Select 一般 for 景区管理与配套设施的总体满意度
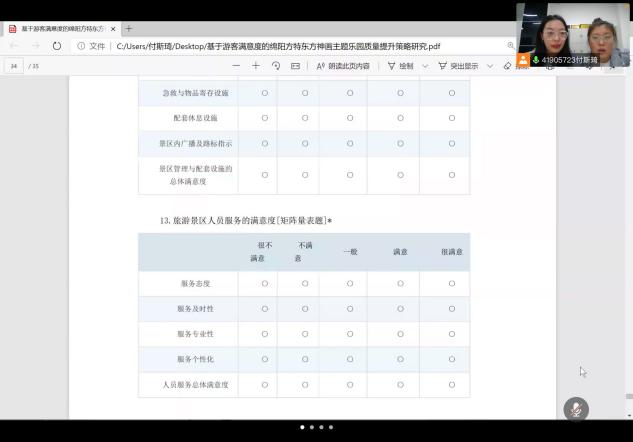The image size is (633, 442). [350, 175]
